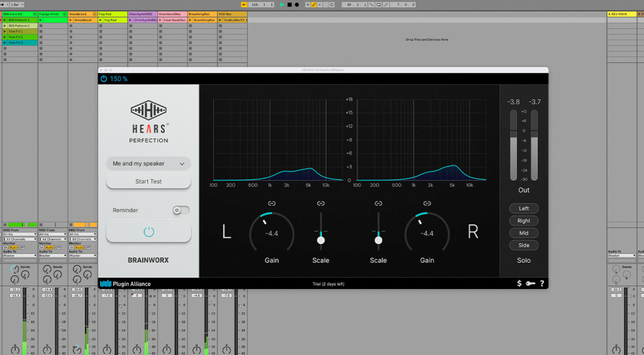Screen dimensions: 644x355
Task: Open 909 Core Kit All Ins dropdown
Action: click(x=19, y=234)
